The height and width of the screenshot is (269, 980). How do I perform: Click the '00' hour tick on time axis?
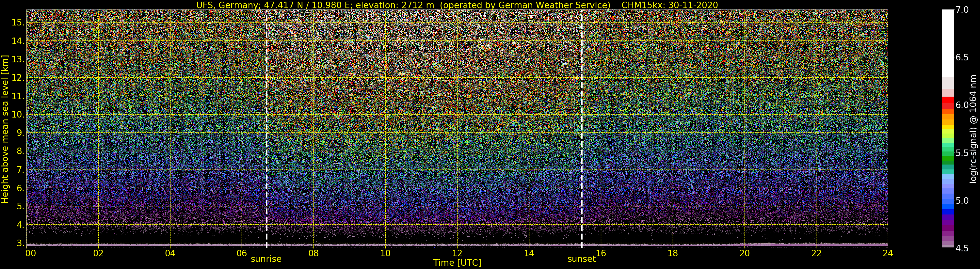pos(30,253)
